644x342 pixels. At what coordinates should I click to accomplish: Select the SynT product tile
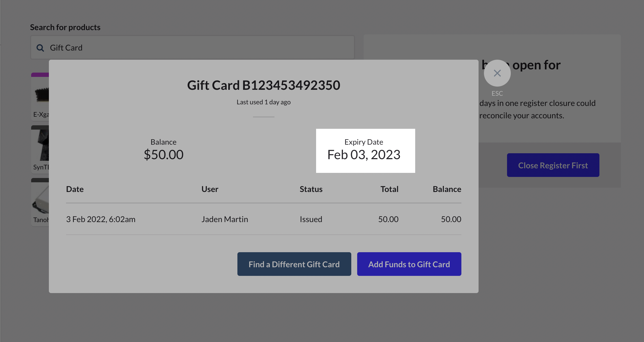(41, 148)
